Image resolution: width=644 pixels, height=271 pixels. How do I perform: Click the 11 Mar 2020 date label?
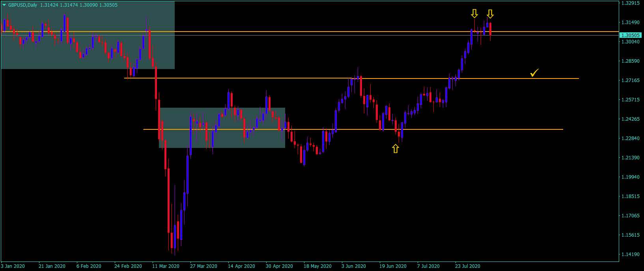pyautogui.click(x=166, y=266)
